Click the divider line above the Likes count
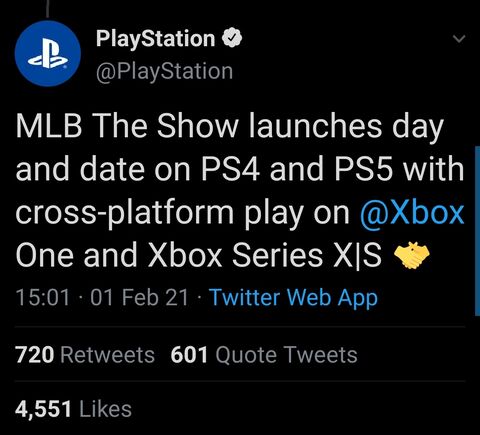The height and width of the screenshot is (435, 480). coord(240,381)
